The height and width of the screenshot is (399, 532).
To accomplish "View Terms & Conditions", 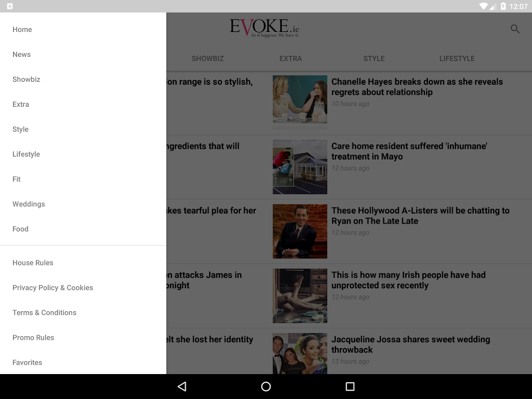I will click(83, 313).
